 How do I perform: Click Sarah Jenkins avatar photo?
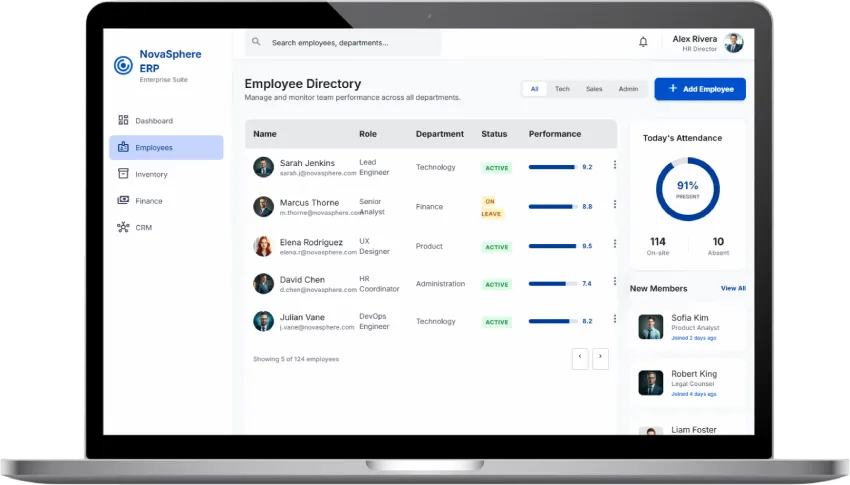point(263,167)
